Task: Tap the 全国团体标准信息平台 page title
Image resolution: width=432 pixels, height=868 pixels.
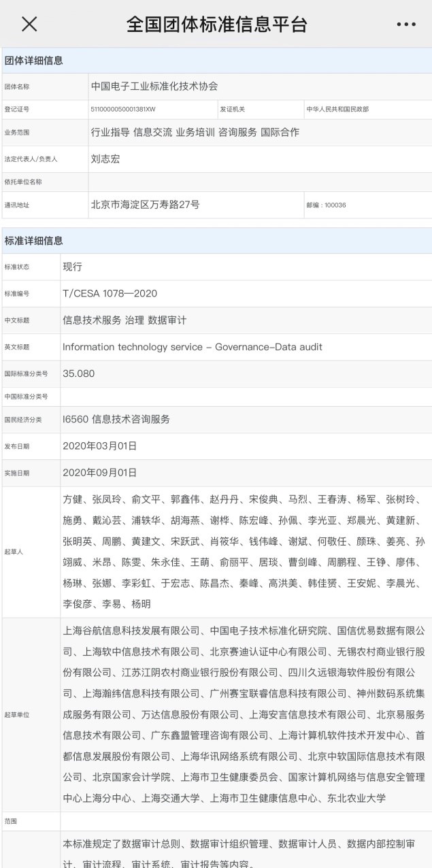Action: (216, 24)
